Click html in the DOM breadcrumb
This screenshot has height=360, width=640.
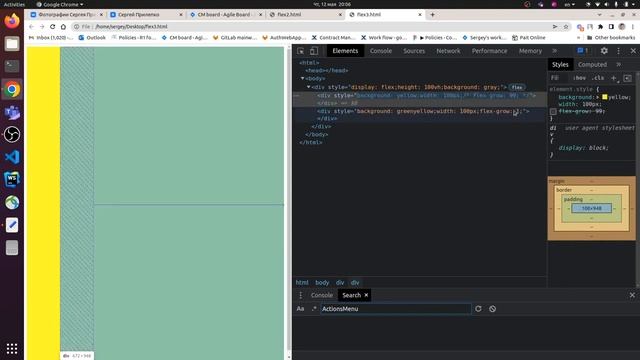tap(302, 282)
